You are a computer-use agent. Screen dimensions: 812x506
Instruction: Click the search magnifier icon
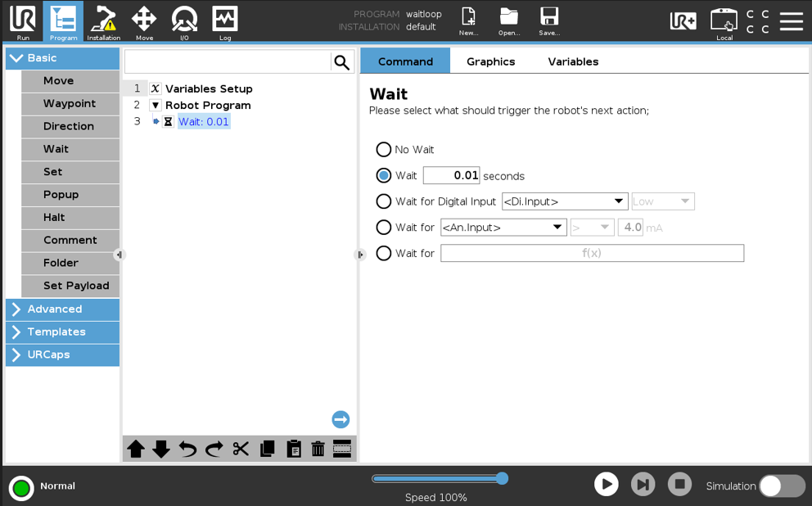coord(342,62)
